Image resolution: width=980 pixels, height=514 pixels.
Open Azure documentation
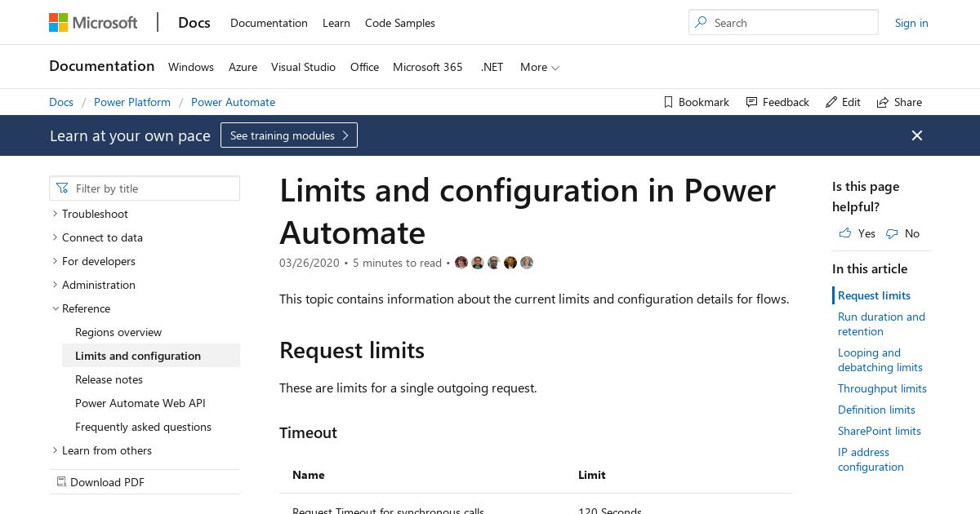243,67
